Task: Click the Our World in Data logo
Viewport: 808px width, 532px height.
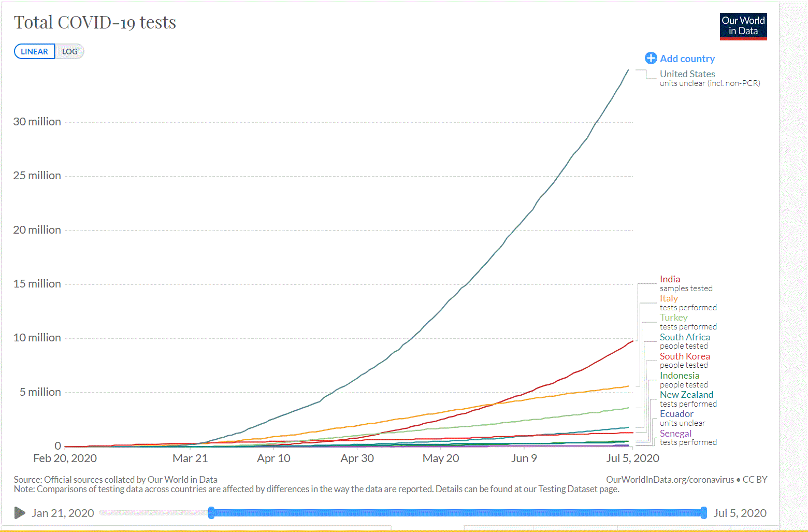Action: tap(743, 26)
